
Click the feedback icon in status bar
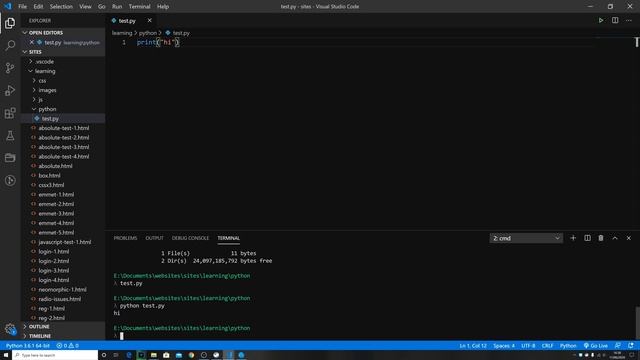[618, 346]
